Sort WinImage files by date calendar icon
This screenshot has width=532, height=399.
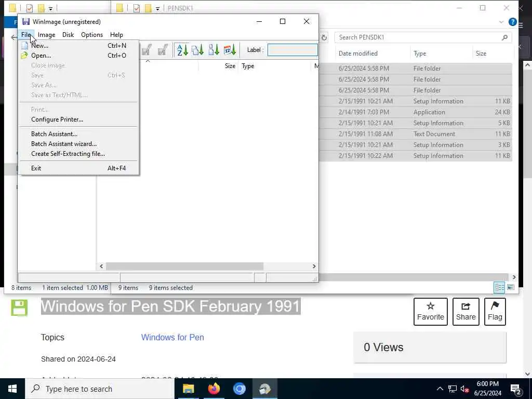click(x=230, y=50)
